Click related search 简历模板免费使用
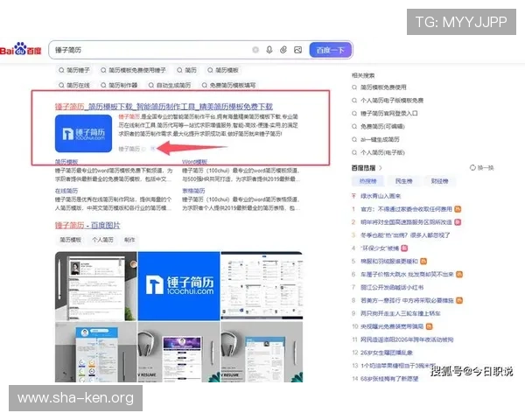 click(383, 87)
